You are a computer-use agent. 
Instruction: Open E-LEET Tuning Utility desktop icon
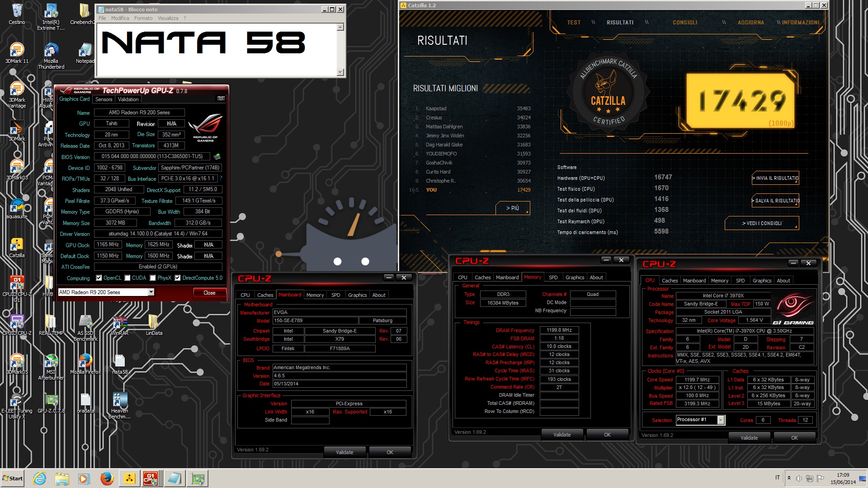(x=17, y=405)
